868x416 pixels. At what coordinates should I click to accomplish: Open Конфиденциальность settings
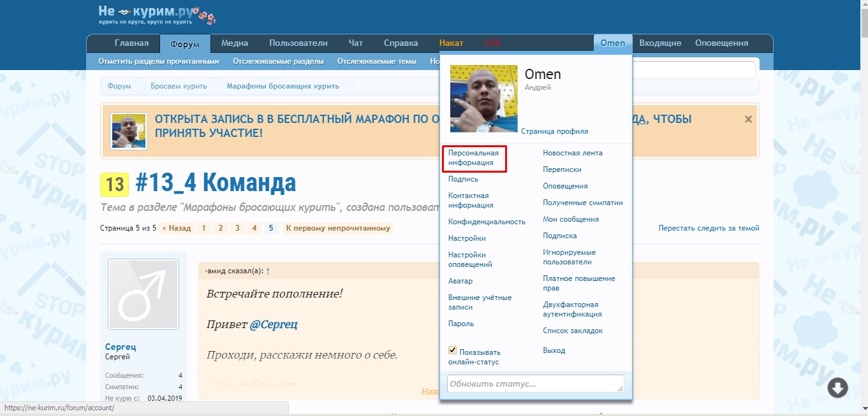487,222
